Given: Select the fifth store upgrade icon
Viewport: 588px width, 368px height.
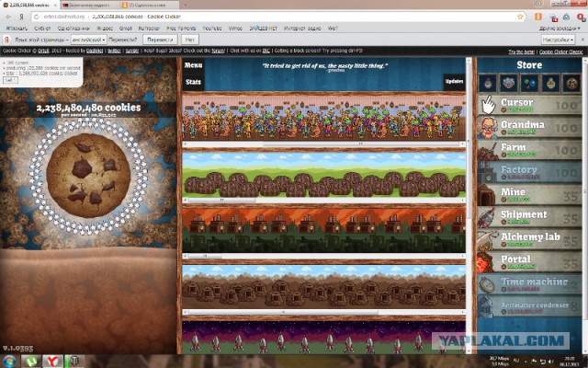Looking at the screenshot, I should [571, 84].
